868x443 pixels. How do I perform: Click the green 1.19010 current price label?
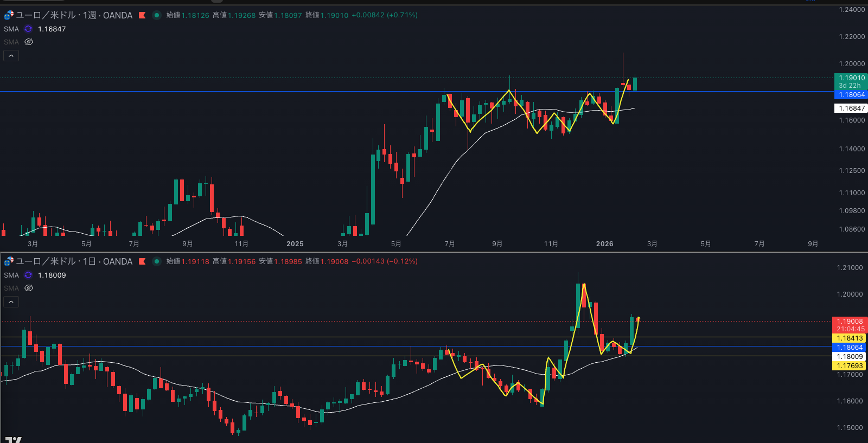point(851,78)
